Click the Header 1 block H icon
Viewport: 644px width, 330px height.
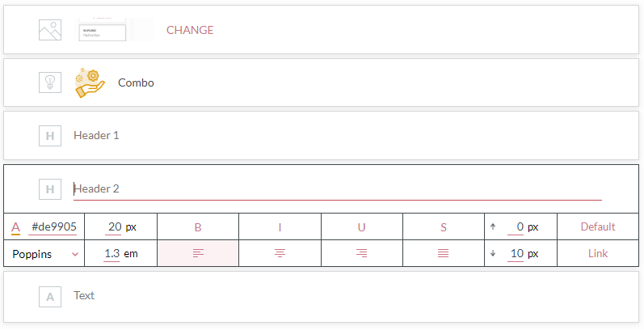50,136
